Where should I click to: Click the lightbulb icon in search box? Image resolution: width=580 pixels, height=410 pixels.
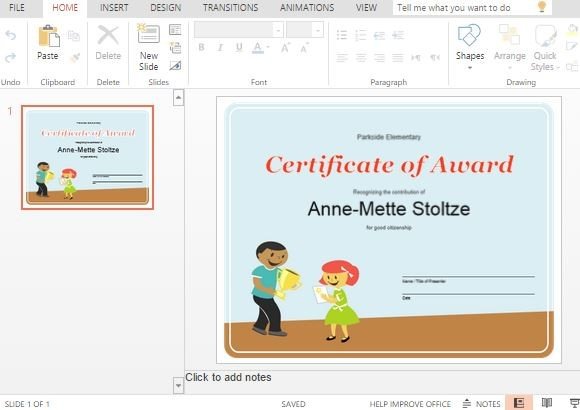point(542,7)
